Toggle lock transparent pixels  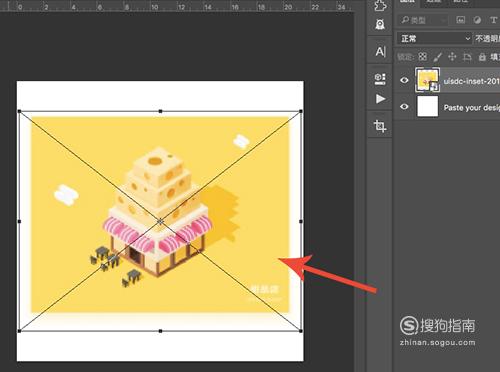(x=423, y=57)
